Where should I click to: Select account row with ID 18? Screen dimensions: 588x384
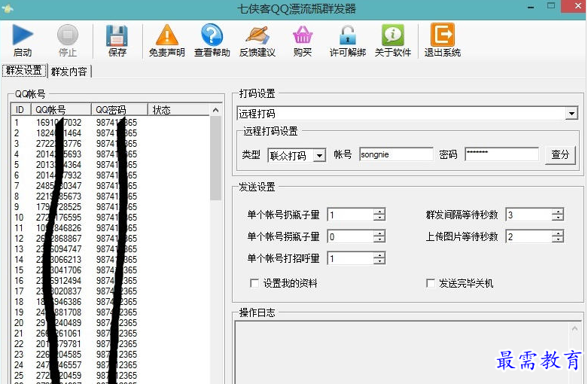(110, 301)
